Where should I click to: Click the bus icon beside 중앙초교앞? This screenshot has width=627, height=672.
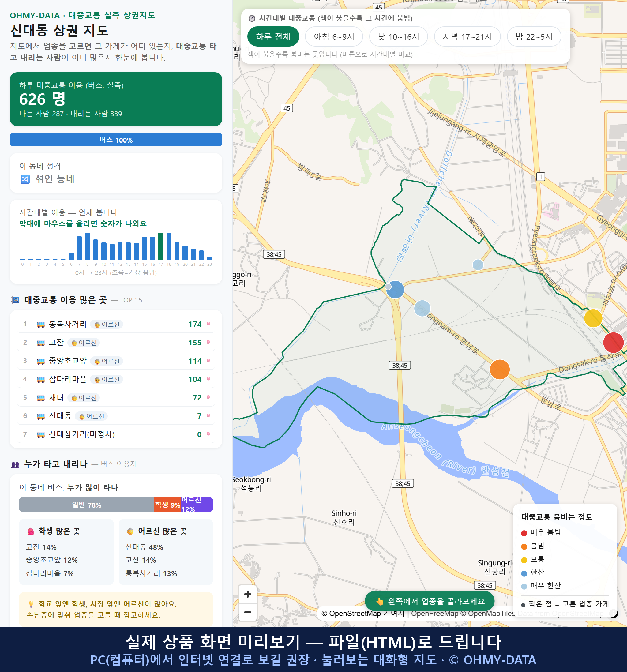coord(40,361)
